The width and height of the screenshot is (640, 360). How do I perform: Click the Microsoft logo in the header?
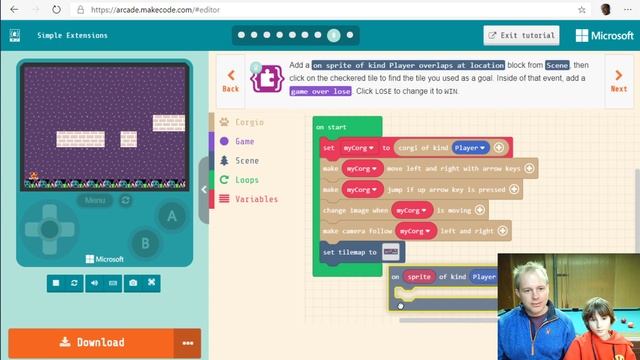604,36
